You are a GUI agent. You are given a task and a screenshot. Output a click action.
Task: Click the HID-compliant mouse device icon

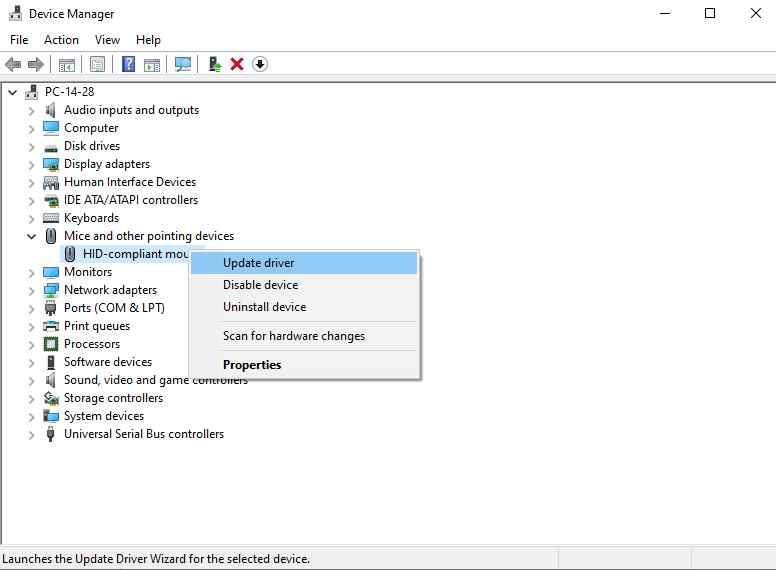coord(70,254)
